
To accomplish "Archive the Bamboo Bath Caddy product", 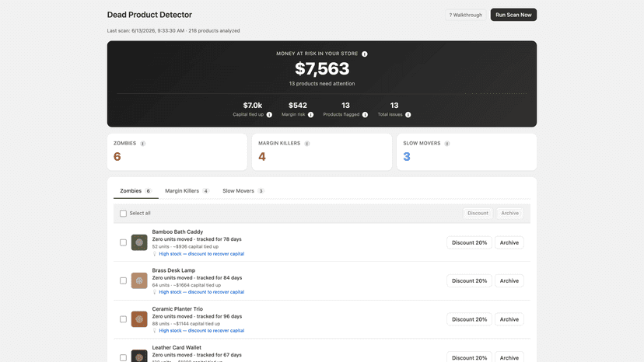I will pyautogui.click(x=509, y=242).
